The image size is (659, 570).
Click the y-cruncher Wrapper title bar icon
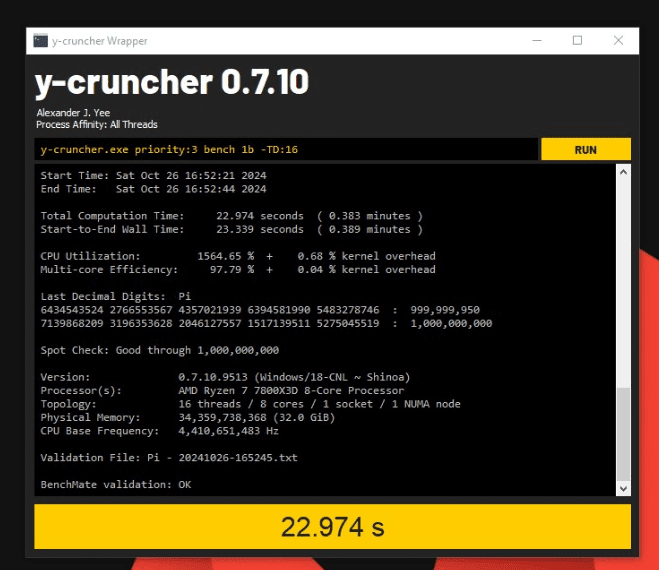click(41, 41)
